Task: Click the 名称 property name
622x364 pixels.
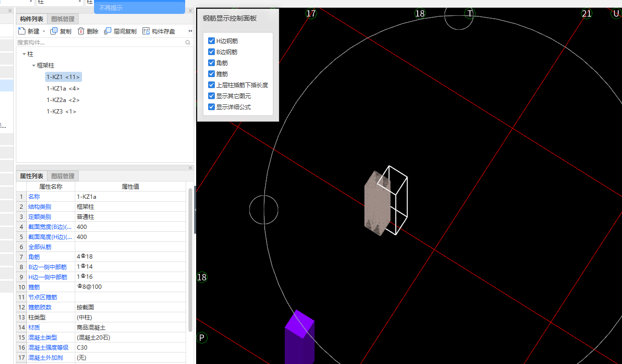Action: click(34, 197)
